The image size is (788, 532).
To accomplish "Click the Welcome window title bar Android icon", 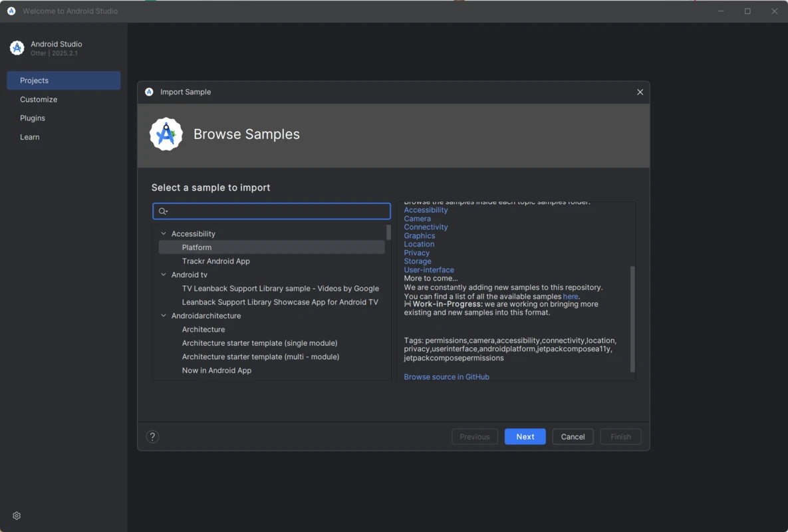I will pyautogui.click(x=11, y=11).
